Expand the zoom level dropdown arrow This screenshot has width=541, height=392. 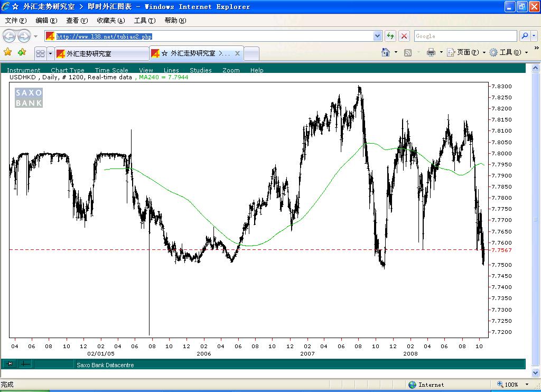pyautogui.click(x=527, y=385)
